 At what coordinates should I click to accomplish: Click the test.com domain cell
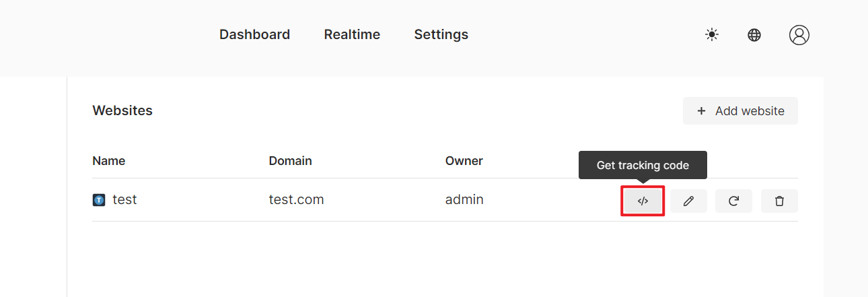click(x=297, y=200)
